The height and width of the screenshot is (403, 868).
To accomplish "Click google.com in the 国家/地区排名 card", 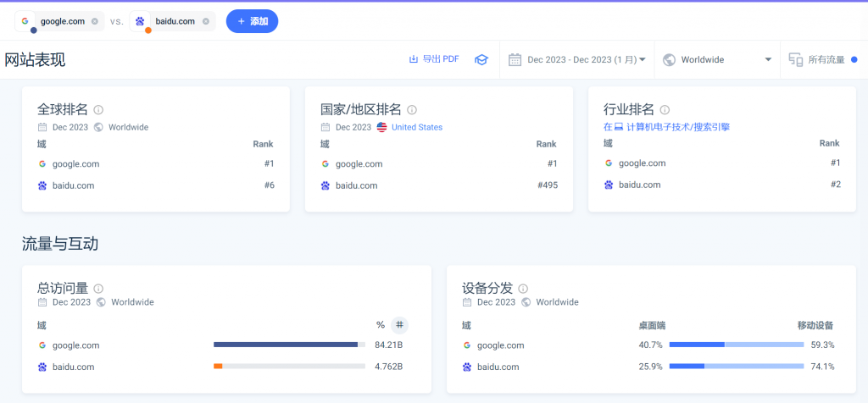I will (359, 163).
